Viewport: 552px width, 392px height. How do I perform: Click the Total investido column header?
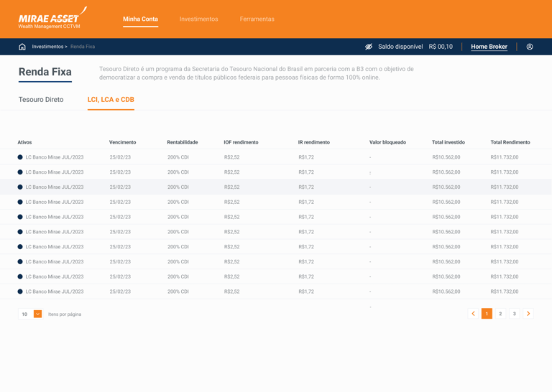[x=448, y=142]
